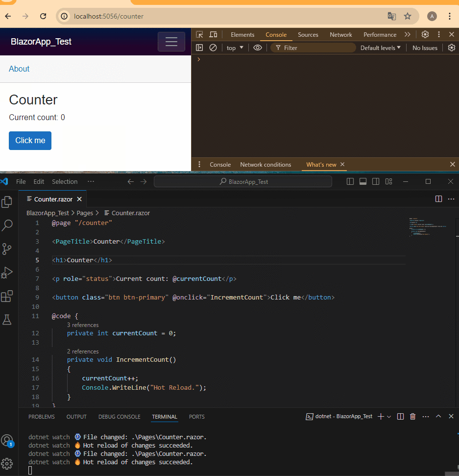This screenshot has width=459, height=476.
Task: Open the DevTools drawer three-dot menu
Action: point(199,164)
